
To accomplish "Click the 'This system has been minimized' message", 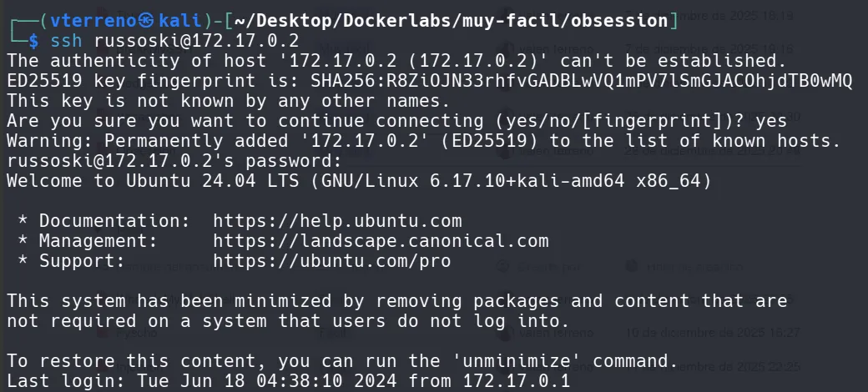I will [x=396, y=301].
